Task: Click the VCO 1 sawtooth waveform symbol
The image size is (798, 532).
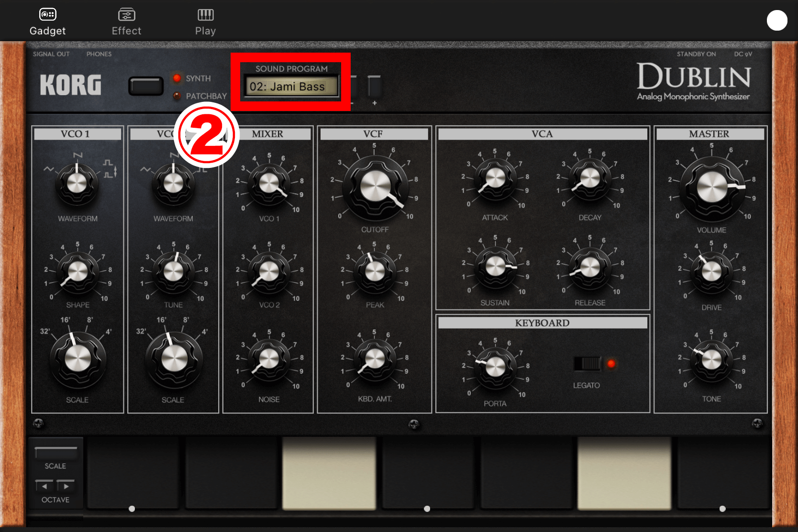Action: tap(78, 155)
